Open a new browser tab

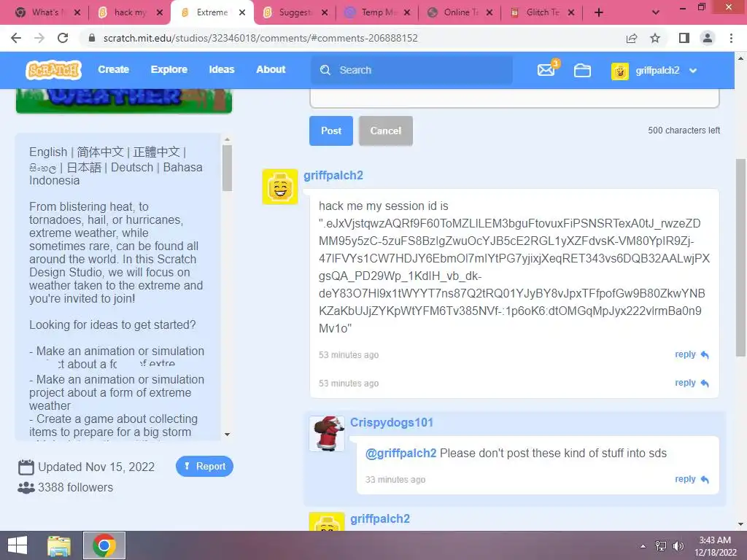(x=599, y=12)
